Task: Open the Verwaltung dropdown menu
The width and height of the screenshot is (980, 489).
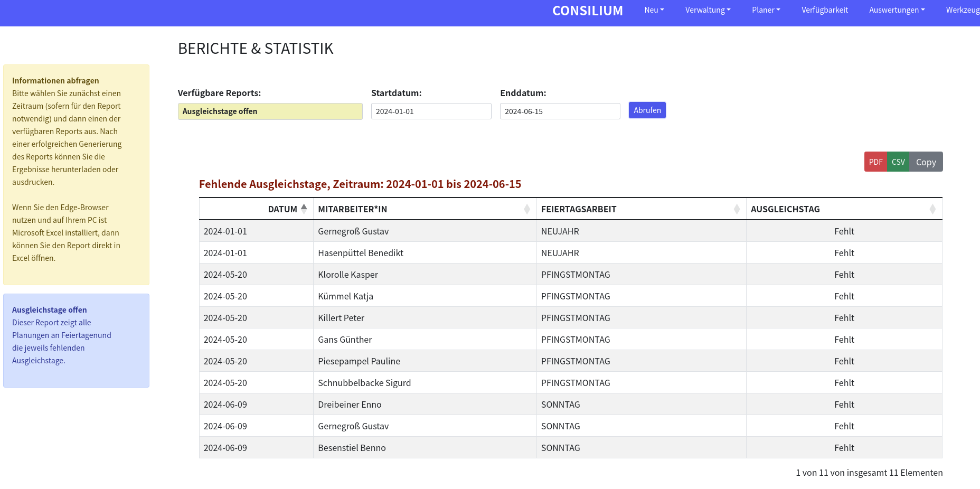Action: [708, 10]
